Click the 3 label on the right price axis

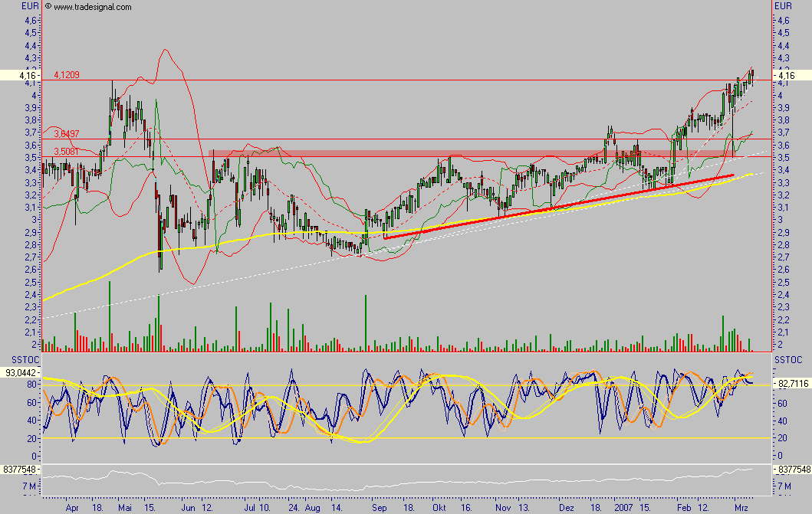pyautogui.click(x=781, y=220)
